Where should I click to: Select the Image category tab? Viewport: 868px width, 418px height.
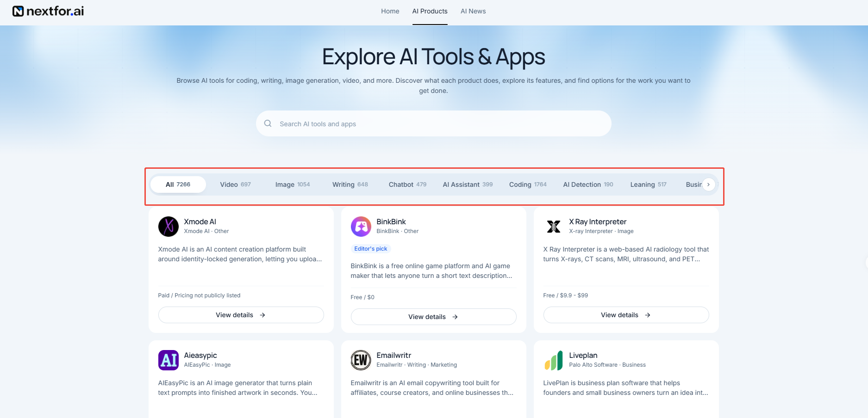(x=293, y=184)
